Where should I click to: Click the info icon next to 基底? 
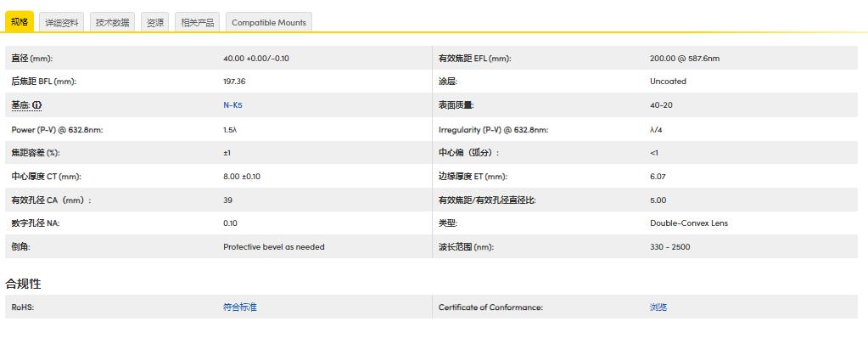click(x=36, y=105)
